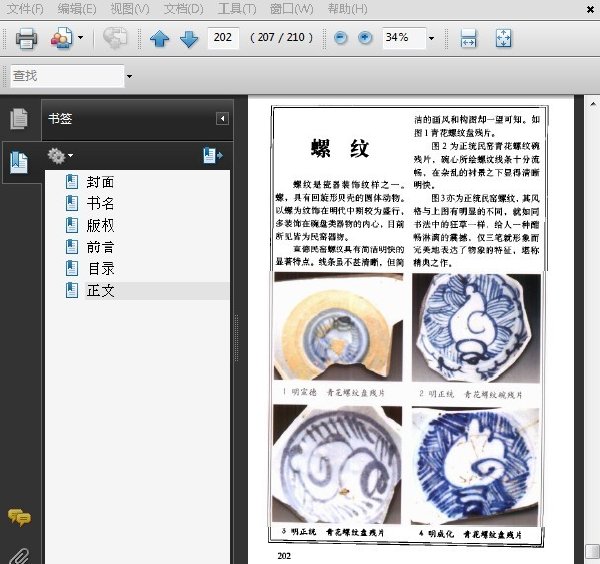Click the grayed-out share globe icon
This screenshot has height=564, width=600.
115,38
